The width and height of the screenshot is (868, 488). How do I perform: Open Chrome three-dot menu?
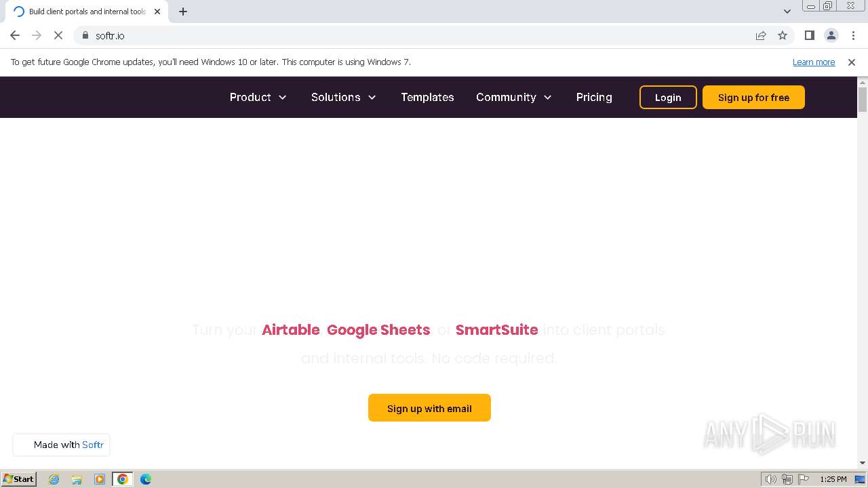click(x=853, y=35)
